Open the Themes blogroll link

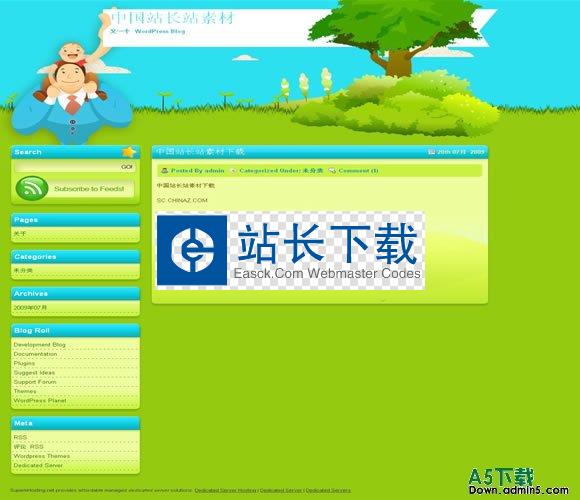coord(25,391)
